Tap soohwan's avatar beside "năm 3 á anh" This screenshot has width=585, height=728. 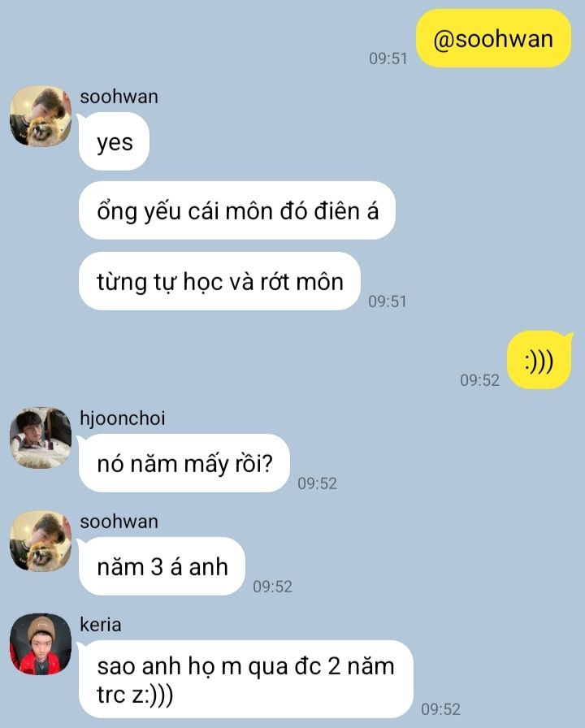click(x=41, y=541)
